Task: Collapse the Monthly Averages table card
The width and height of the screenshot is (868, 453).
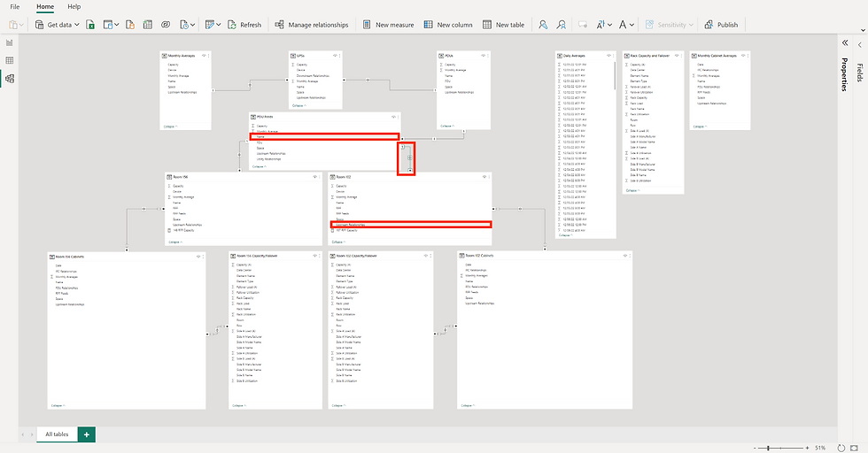Action: coord(169,127)
